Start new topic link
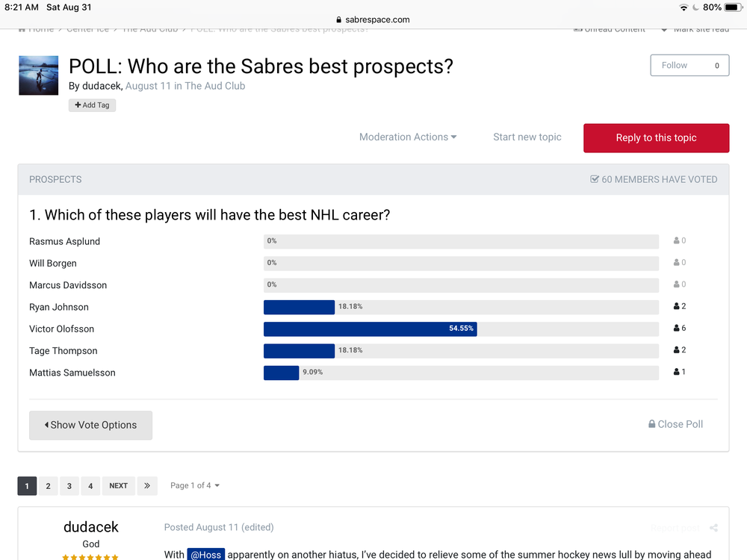 (527, 137)
